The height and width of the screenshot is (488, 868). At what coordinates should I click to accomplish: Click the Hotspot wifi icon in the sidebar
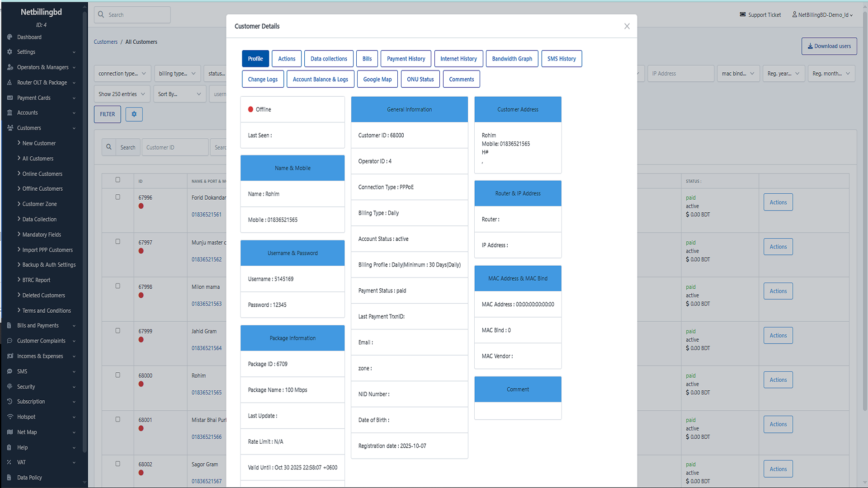(9, 417)
